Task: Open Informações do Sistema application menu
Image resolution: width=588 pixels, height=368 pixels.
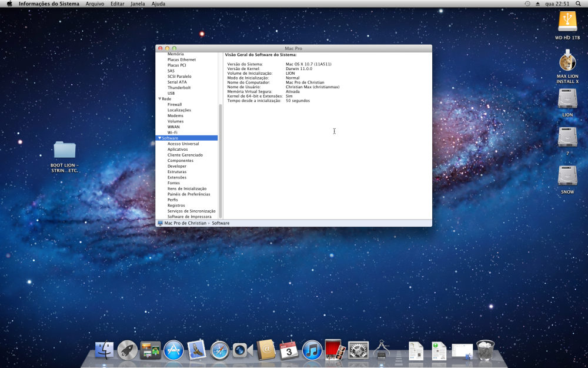Action: click(x=49, y=4)
